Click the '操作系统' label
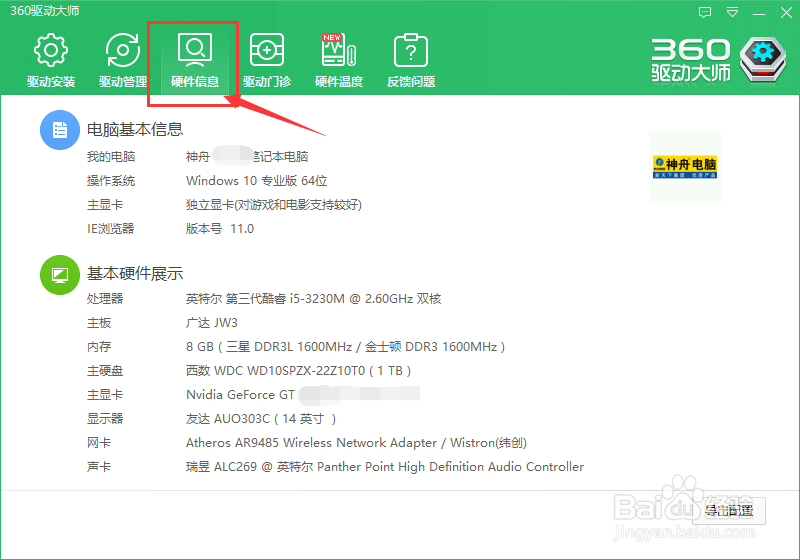The width and height of the screenshot is (800, 560). pyautogui.click(x=111, y=181)
